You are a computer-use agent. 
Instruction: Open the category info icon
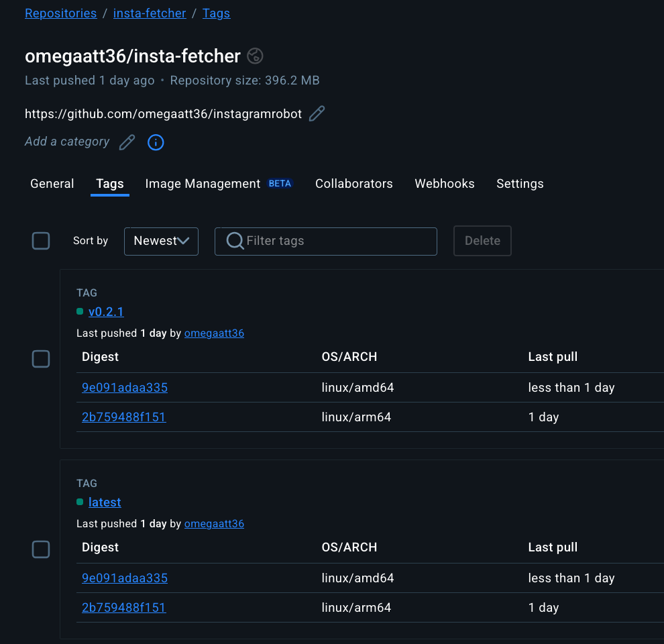[156, 142]
